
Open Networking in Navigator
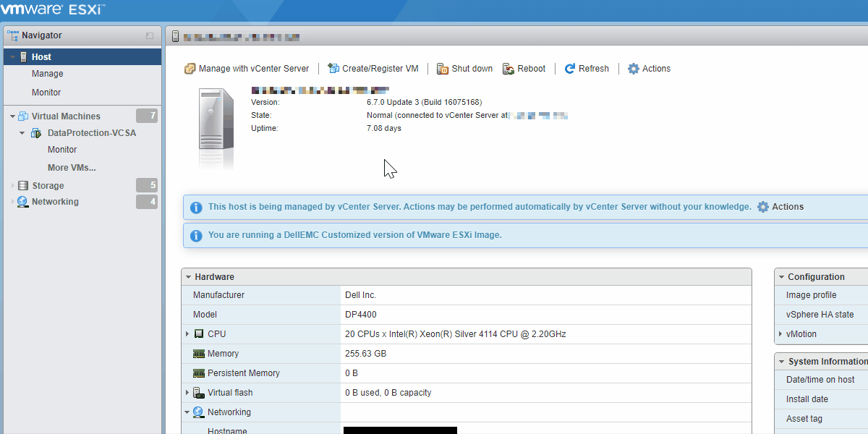coord(55,202)
